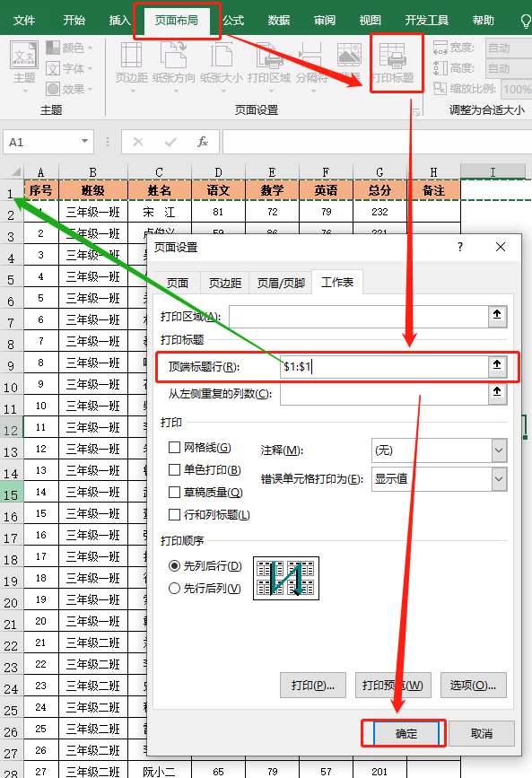Switch to the 公式 ribbon tab
The image size is (532, 778).
tap(233, 21)
